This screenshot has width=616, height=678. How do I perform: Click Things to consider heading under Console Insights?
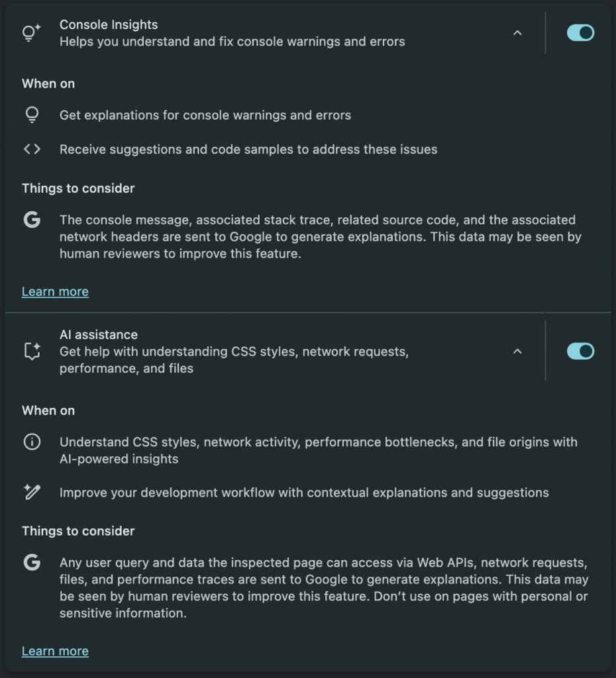[78, 189]
